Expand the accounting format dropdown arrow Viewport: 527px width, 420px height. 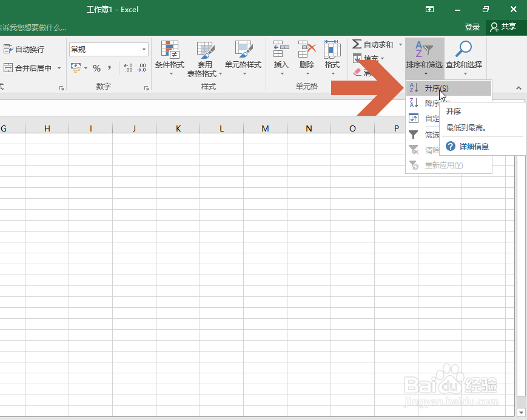[86, 68]
